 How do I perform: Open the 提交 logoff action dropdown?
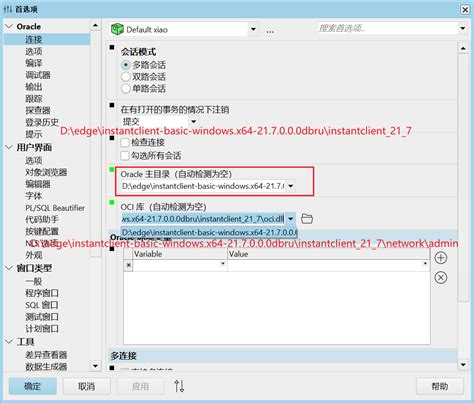tap(193, 121)
